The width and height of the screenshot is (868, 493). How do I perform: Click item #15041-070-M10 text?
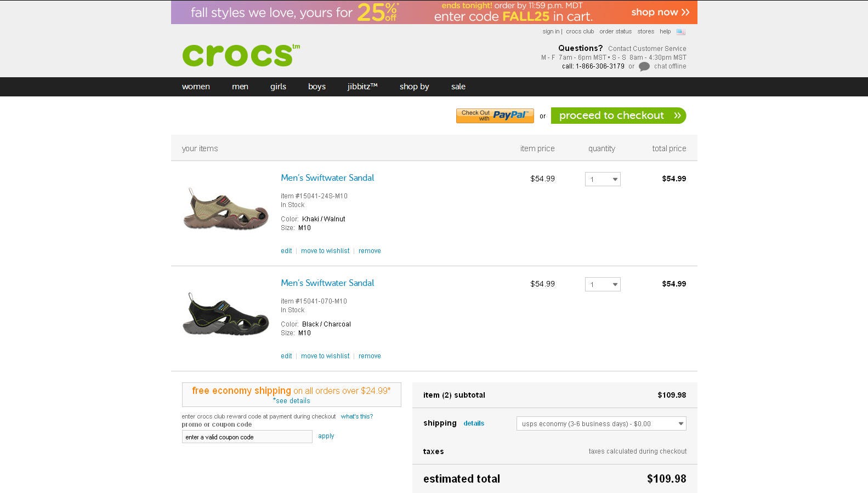314,301
